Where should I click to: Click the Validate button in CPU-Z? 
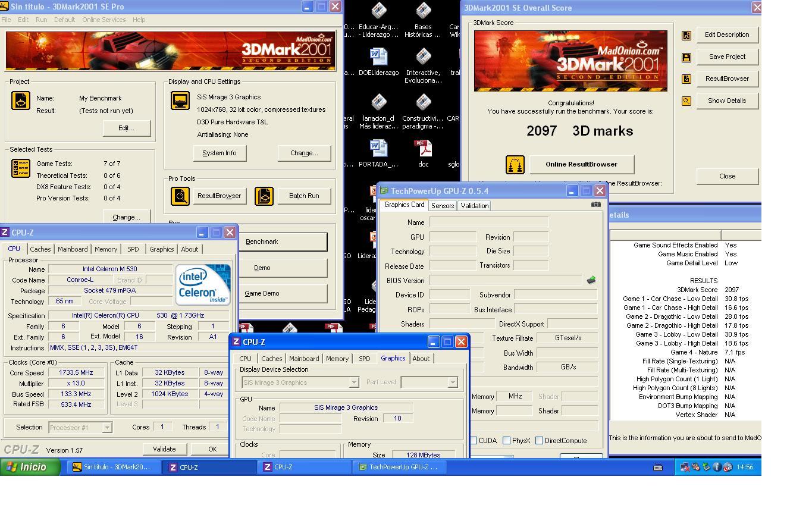coord(164,449)
